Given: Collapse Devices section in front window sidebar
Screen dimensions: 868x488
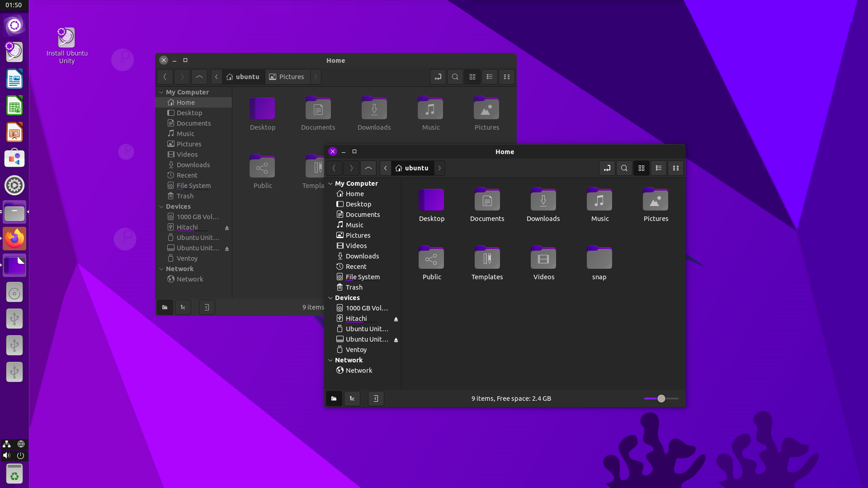Looking at the screenshot, I should point(330,298).
